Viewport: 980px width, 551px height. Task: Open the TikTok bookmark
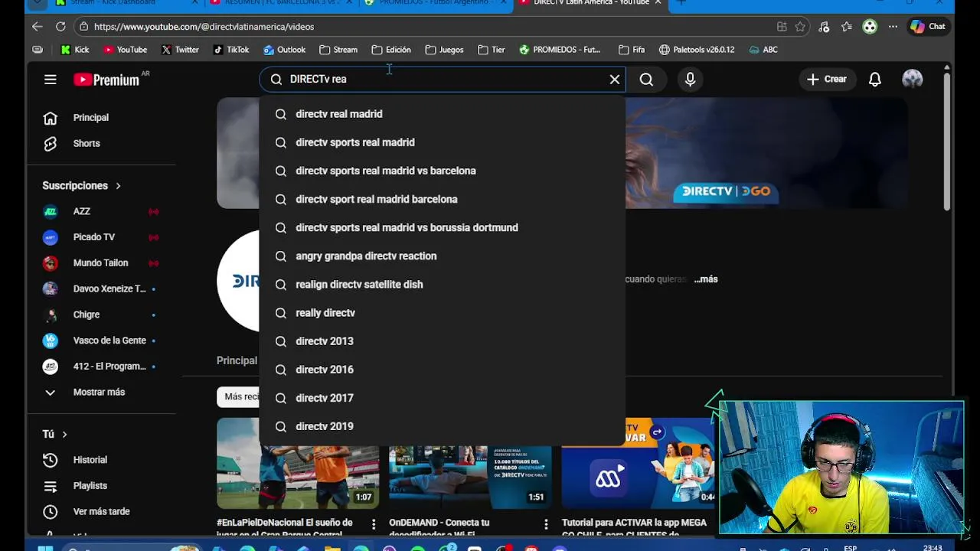tap(231, 50)
